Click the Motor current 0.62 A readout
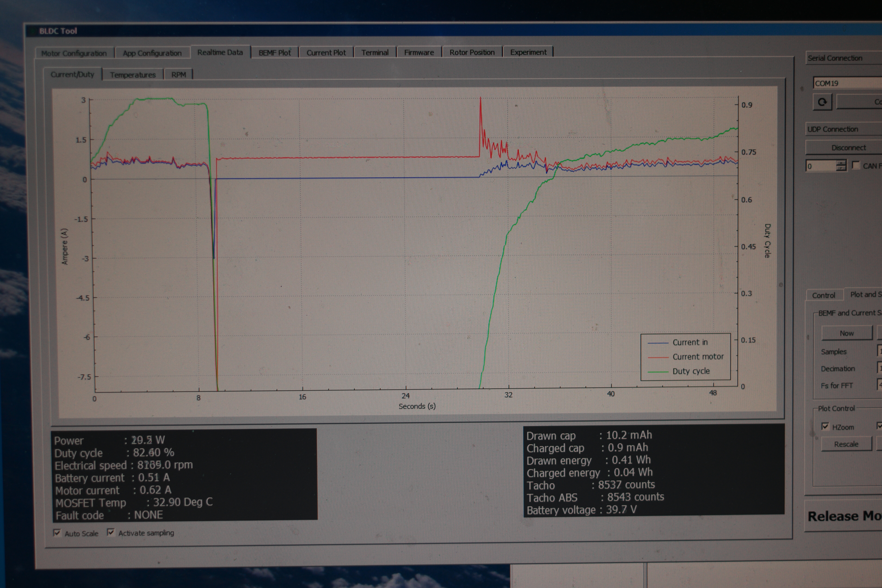This screenshot has width=882, height=588. point(113,490)
